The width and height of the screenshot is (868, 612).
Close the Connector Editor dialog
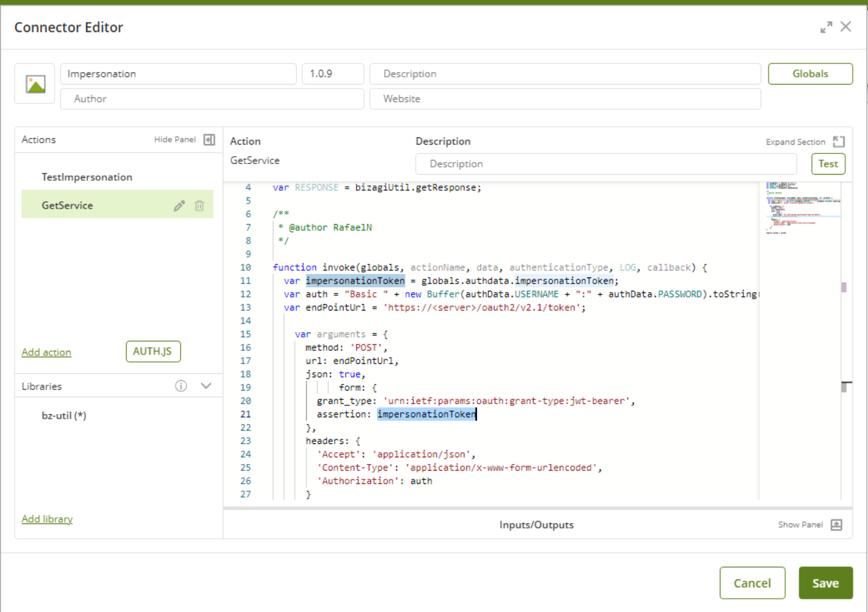[x=846, y=27]
